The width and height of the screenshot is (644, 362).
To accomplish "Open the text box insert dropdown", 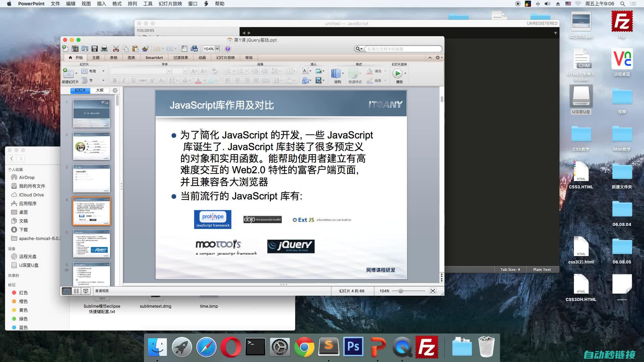I will click(310, 71).
